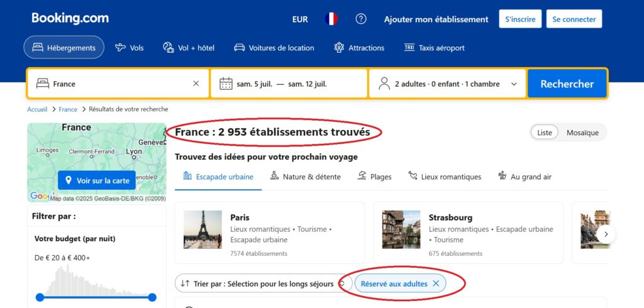Select the Hébergements tab
Image resolution: width=644 pixels, height=308 pixels.
64,48
